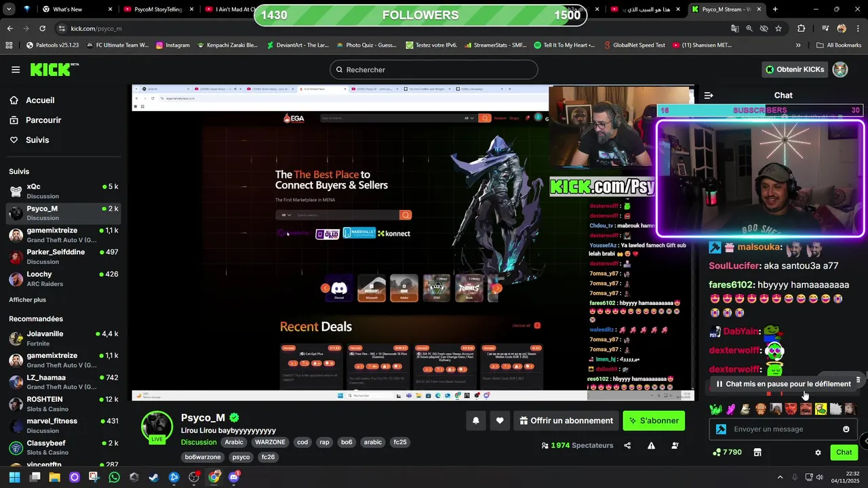868x488 pixels.
Task: Collapse the chat panel with the arrow icon
Action: pyautogui.click(x=709, y=96)
